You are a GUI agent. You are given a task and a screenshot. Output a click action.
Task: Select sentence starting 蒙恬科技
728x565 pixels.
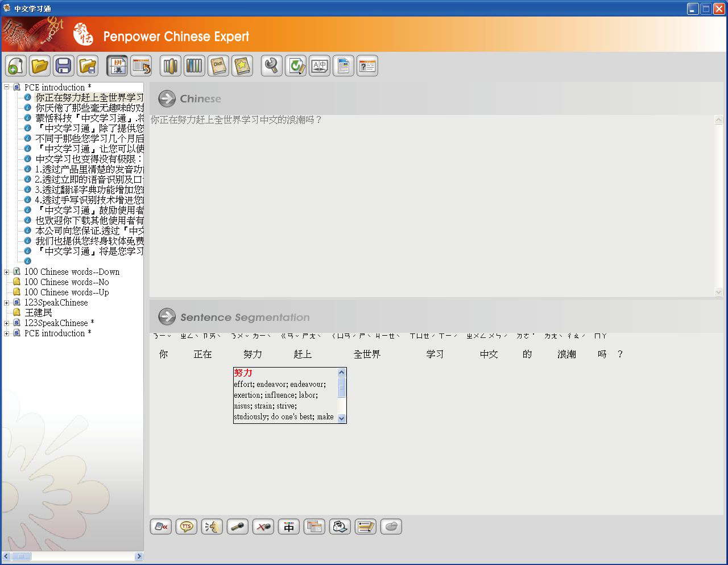(x=89, y=118)
